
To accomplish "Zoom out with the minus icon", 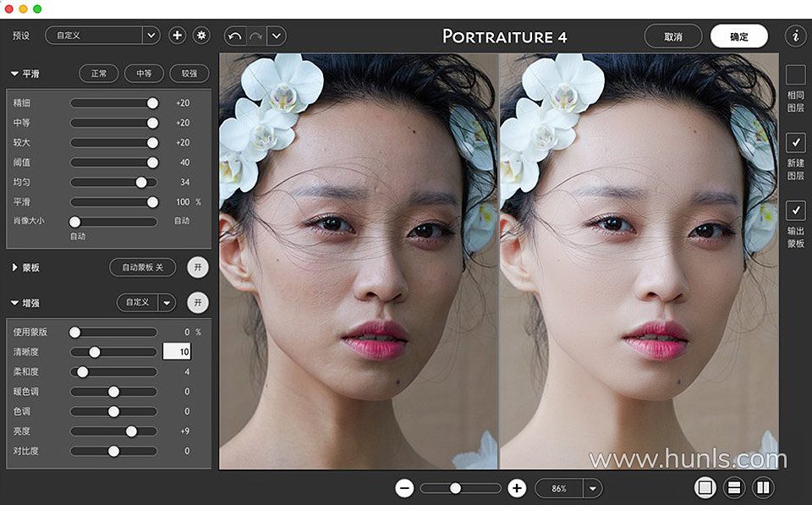I will pos(404,488).
